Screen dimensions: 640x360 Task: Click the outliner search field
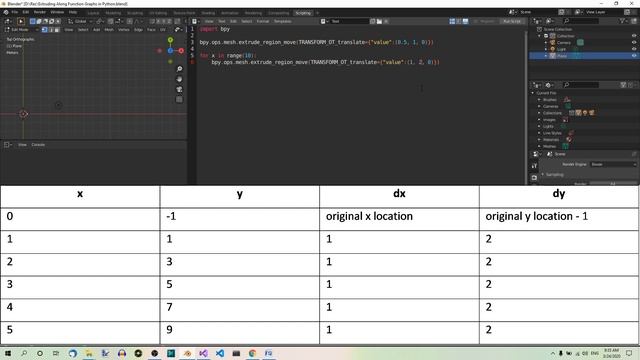click(x=580, y=21)
